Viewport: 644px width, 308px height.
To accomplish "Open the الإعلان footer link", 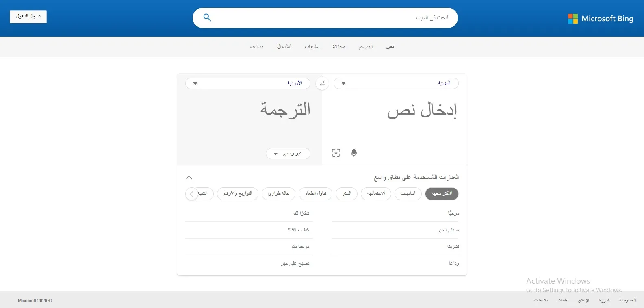I will tap(583, 301).
